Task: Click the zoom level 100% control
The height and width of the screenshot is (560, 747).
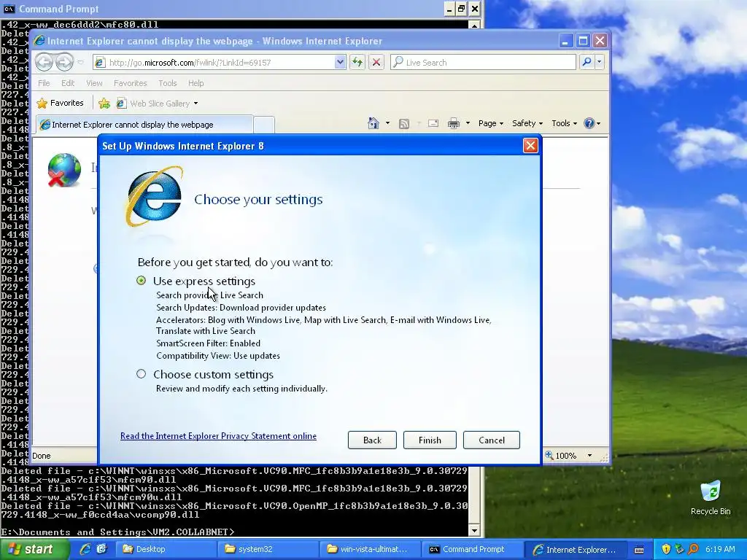Action: click(561, 455)
